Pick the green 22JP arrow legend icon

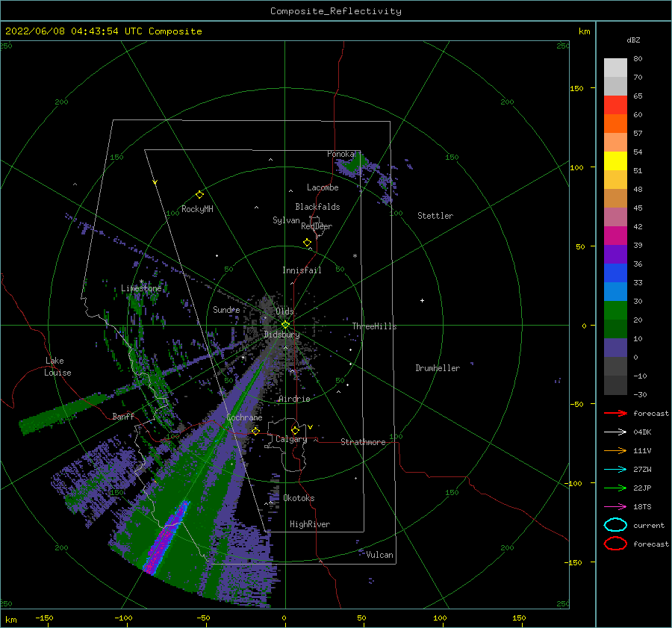coord(615,488)
